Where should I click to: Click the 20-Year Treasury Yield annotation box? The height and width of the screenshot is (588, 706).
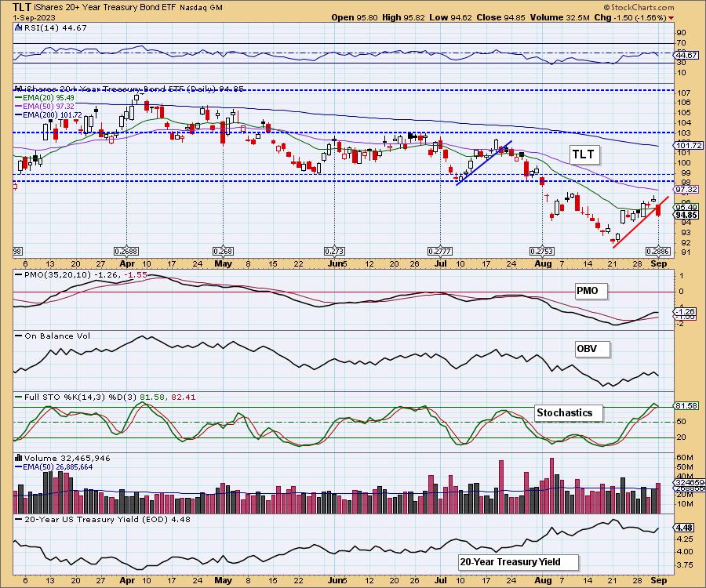pyautogui.click(x=519, y=562)
